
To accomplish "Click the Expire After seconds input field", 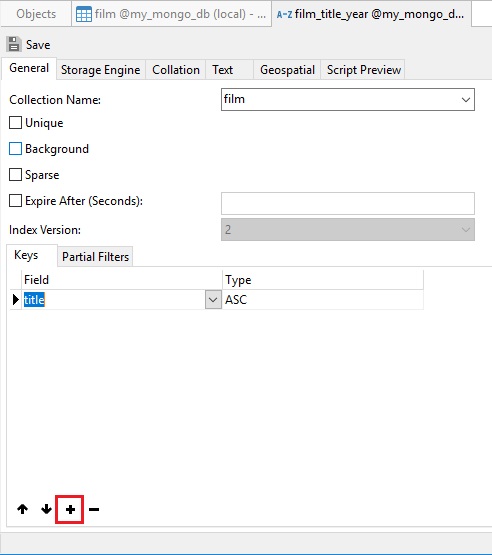I will pyautogui.click(x=348, y=204).
